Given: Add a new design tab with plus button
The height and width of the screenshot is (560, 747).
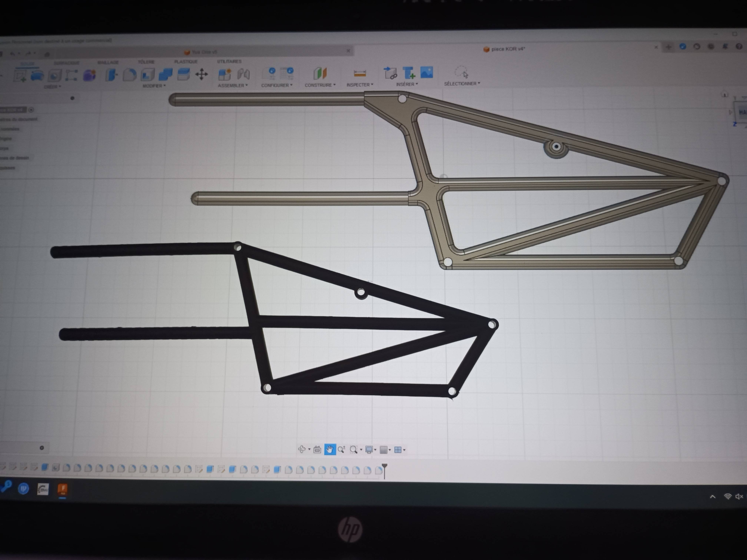Looking at the screenshot, I should 669,47.
